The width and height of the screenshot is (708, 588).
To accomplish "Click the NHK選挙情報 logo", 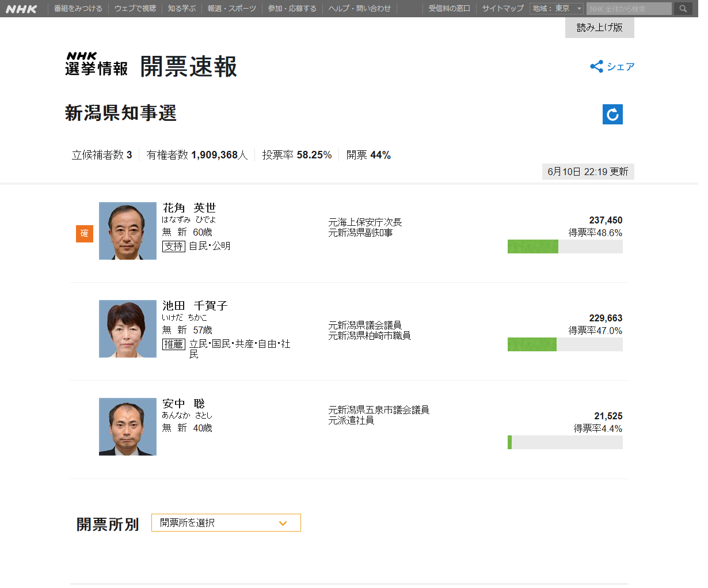I will click(x=96, y=65).
